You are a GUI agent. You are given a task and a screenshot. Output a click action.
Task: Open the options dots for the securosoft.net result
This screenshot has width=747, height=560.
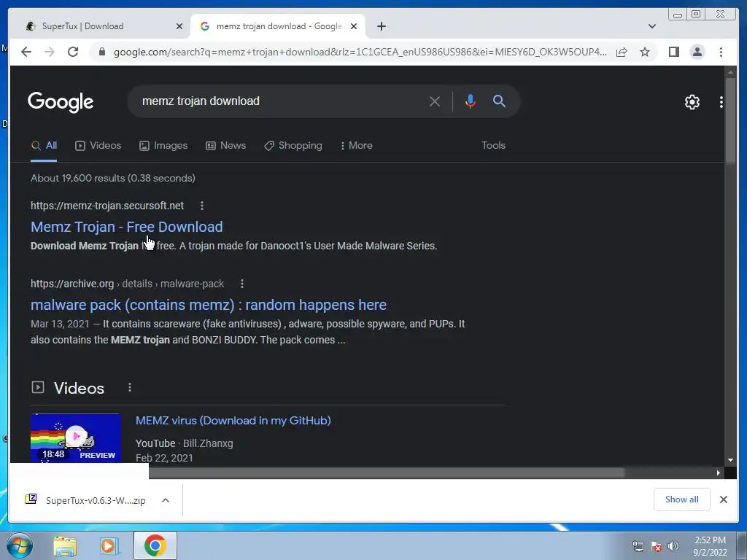pyautogui.click(x=202, y=206)
